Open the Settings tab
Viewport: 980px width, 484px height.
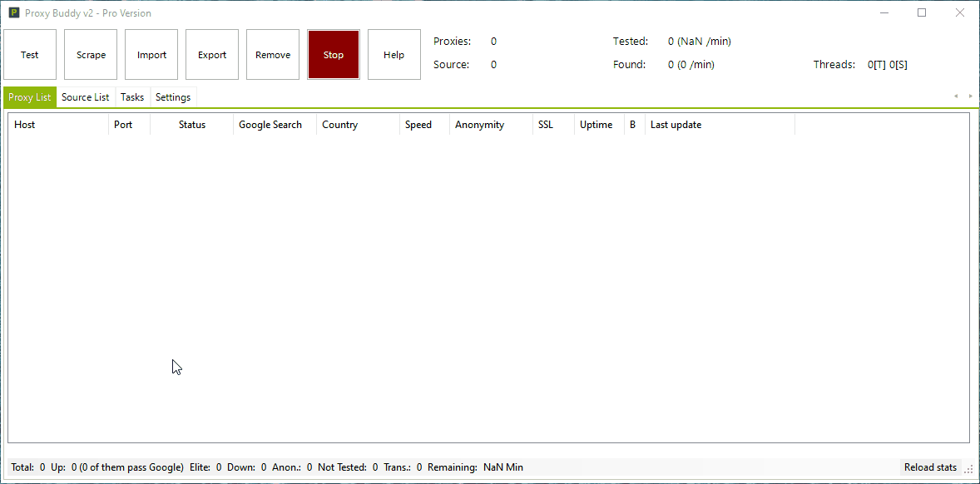click(173, 96)
